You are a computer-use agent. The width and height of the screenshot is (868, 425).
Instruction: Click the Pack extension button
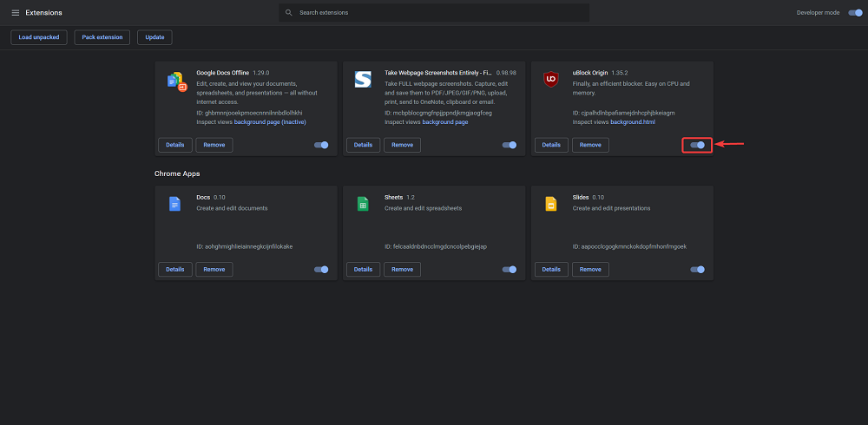point(102,37)
